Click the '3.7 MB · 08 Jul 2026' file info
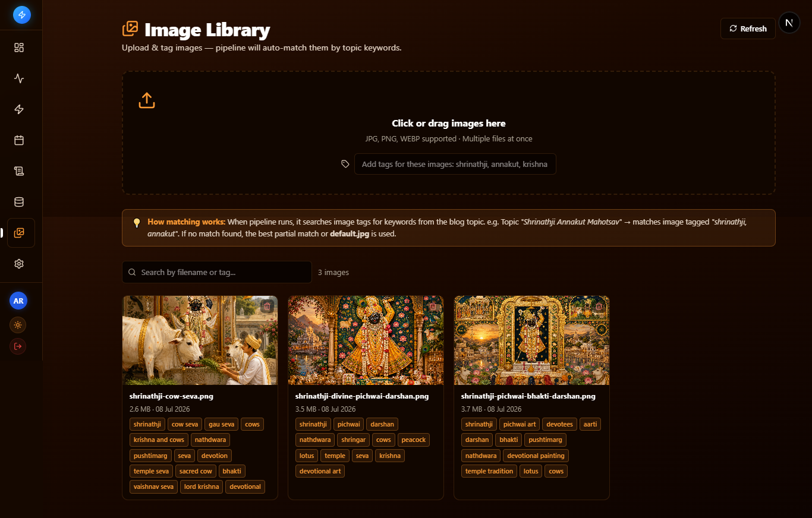Screen dimensions: 812x518 (492, 409)
